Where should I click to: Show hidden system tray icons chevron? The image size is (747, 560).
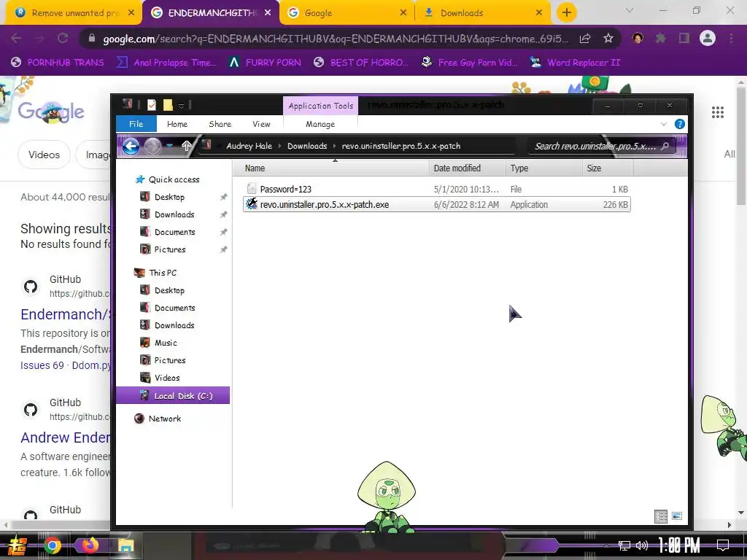606,545
